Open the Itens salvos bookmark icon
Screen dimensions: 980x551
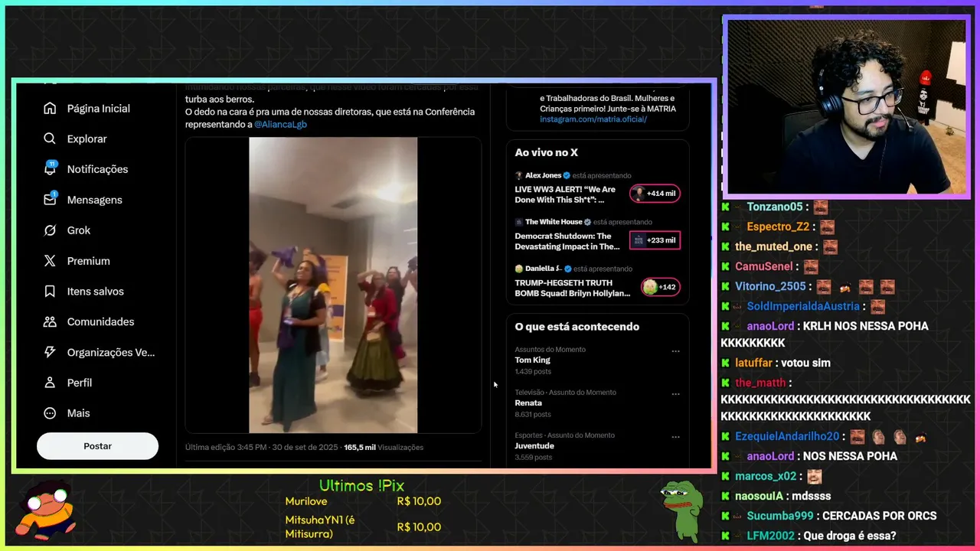[x=50, y=292]
